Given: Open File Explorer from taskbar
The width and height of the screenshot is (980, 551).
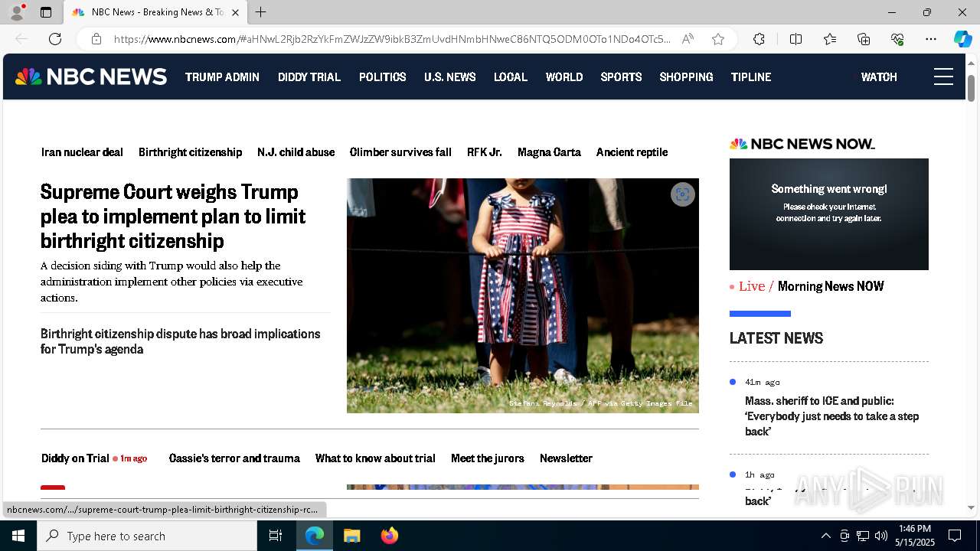Looking at the screenshot, I should [x=351, y=536].
